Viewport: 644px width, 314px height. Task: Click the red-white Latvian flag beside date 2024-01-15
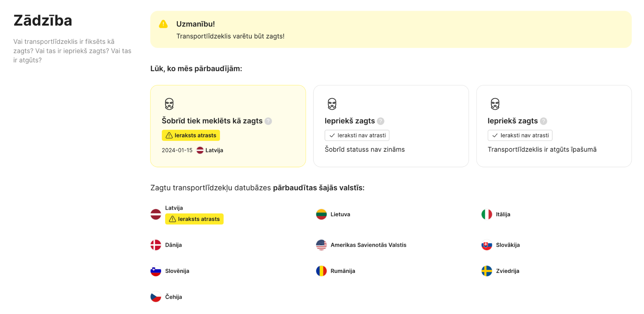[x=200, y=150]
